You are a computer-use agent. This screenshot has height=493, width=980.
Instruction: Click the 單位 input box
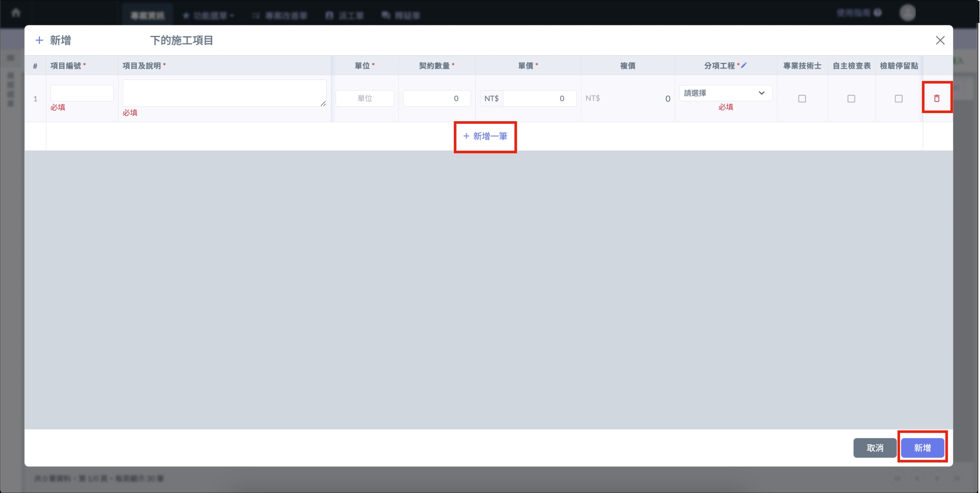tap(365, 98)
